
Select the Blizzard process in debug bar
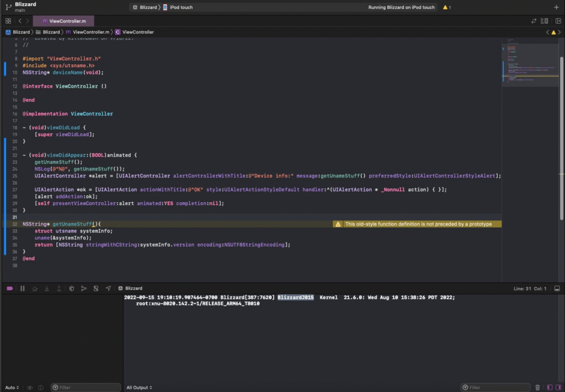(130, 288)
